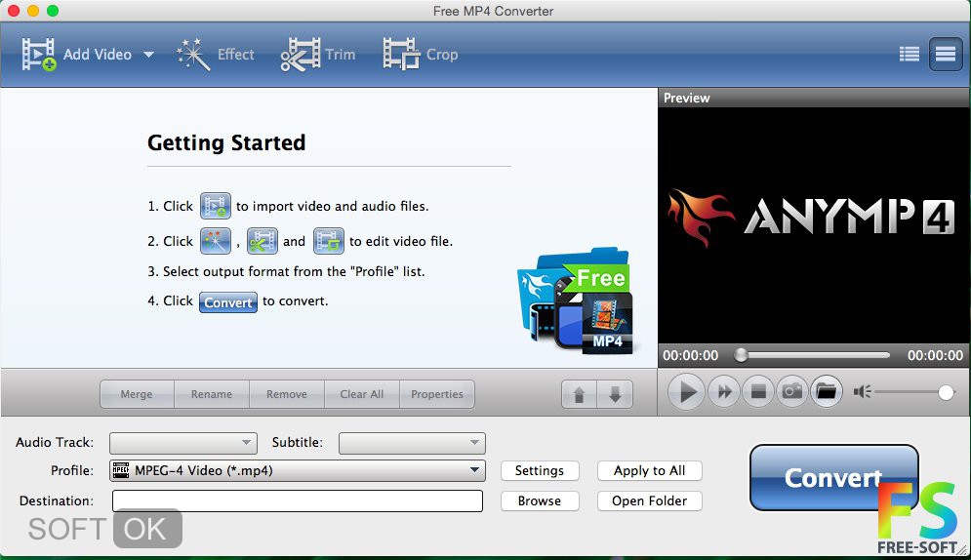This screenshot has width=971, height=560.
Task: Move selected item up with arrow
Action: [x=579, y=394]
